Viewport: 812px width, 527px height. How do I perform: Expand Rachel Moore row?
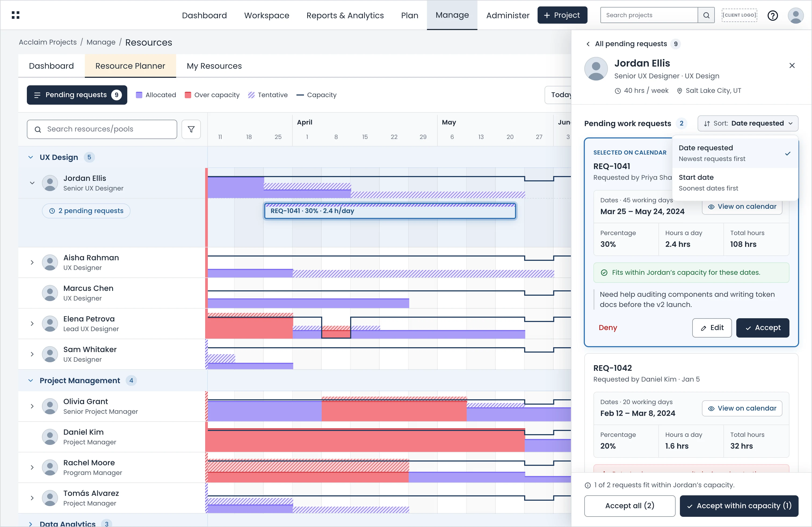click(32, 467)
